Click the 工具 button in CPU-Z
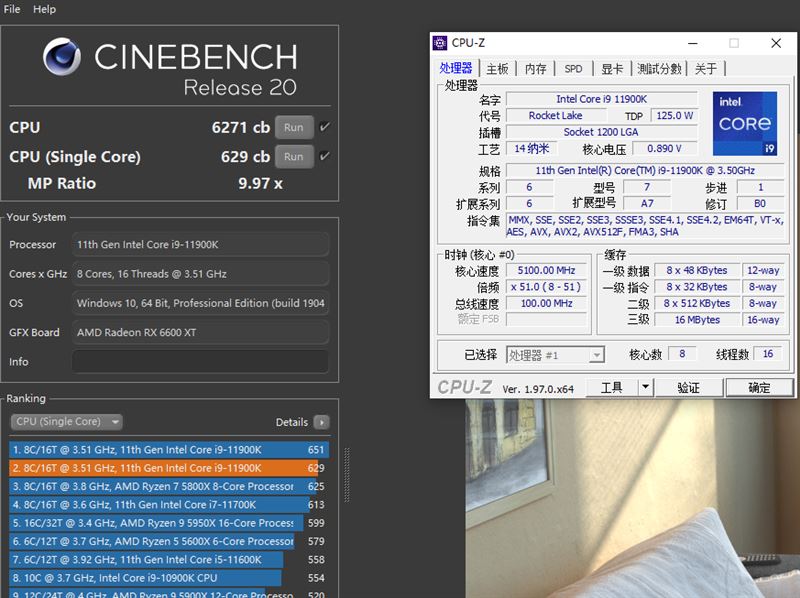The width and height of the screenshot is (800, 598). tap(611, 388)
